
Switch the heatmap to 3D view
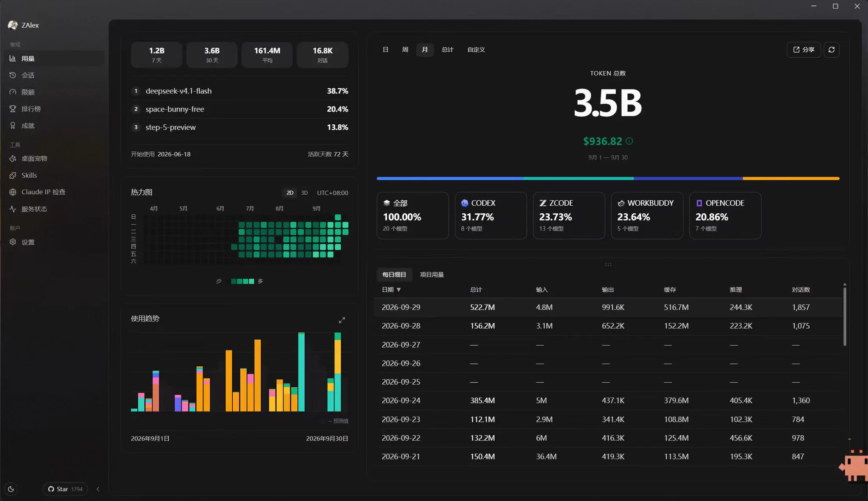point(304,193)
